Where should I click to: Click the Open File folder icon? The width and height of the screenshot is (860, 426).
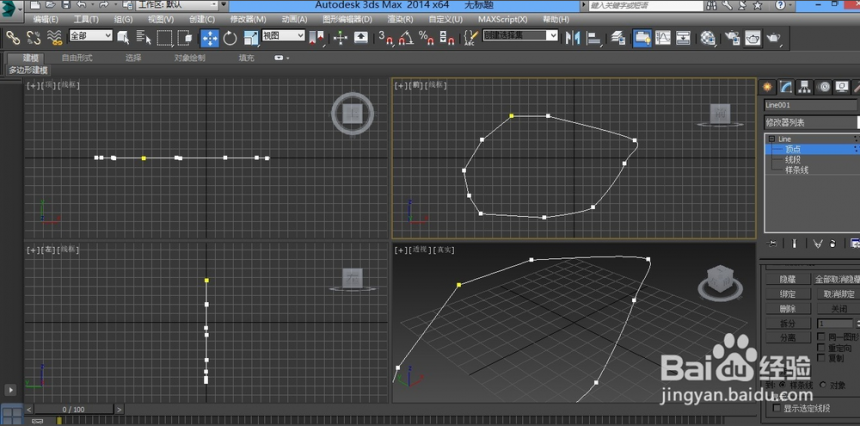(51, 5)
